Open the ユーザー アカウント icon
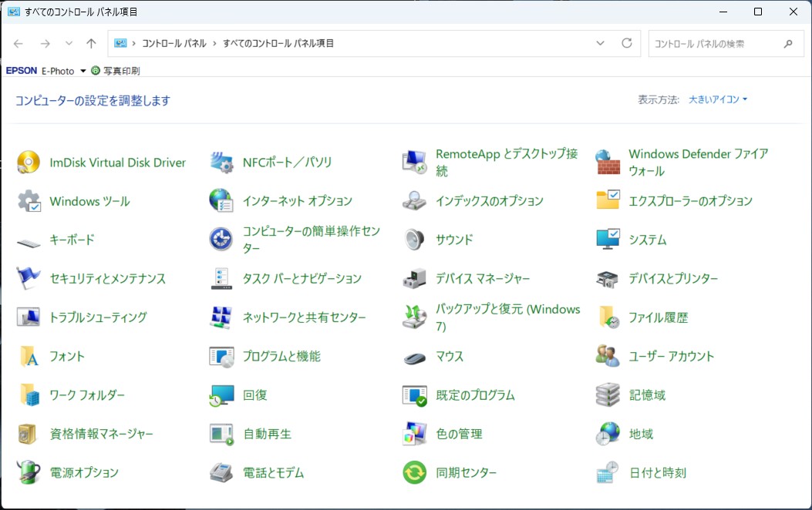Screen dimensions: 812x510 point(608,356)
